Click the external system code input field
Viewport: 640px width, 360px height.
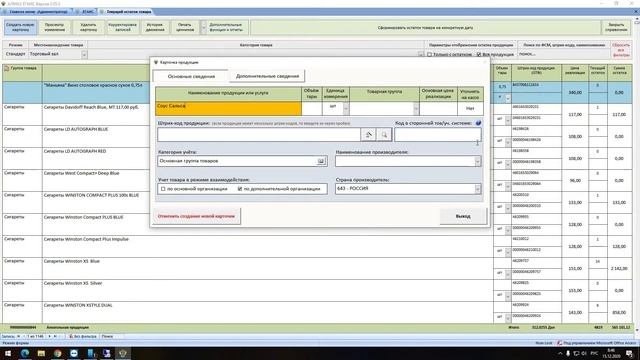(438, 134)
